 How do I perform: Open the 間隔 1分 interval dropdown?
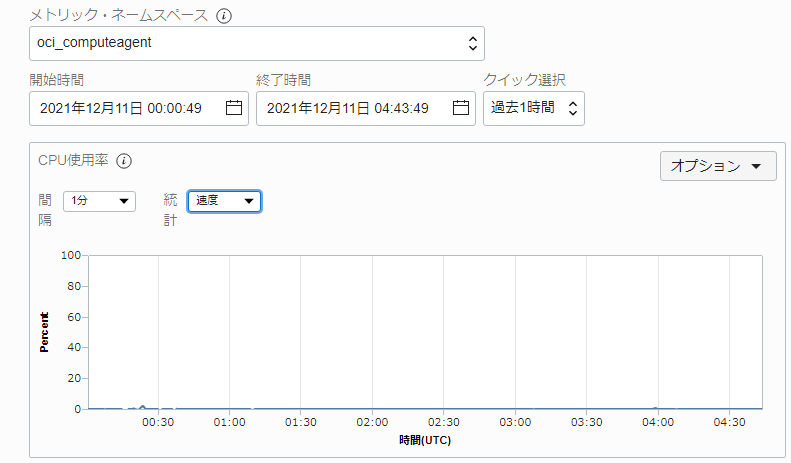(x=99, y=201)
